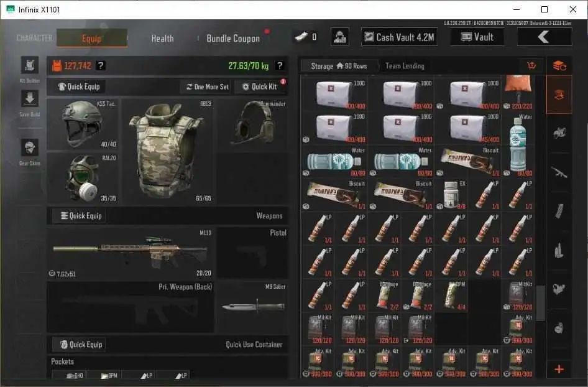Filter storage by the magazine category icon
This screenshot has width=588, height=387.
tap(559, 212)
